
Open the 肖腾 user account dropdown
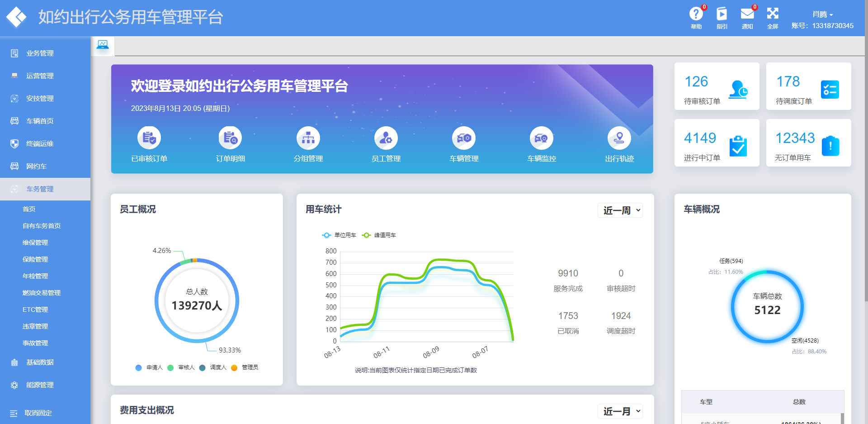(x=822, y=14)
